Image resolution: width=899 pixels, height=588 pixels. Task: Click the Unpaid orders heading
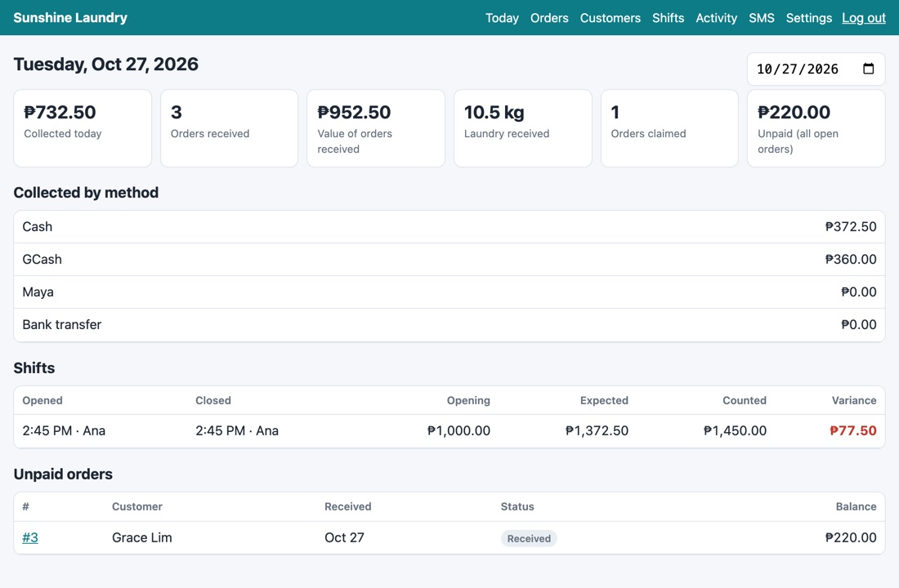click(x=63, y=474)
